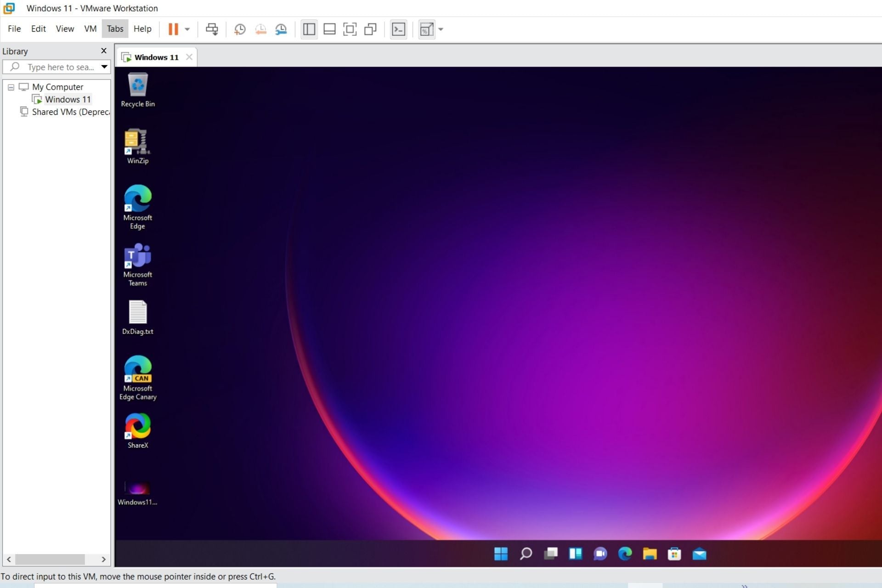
Task: Click the library search input field
Action: click(60, 67)
